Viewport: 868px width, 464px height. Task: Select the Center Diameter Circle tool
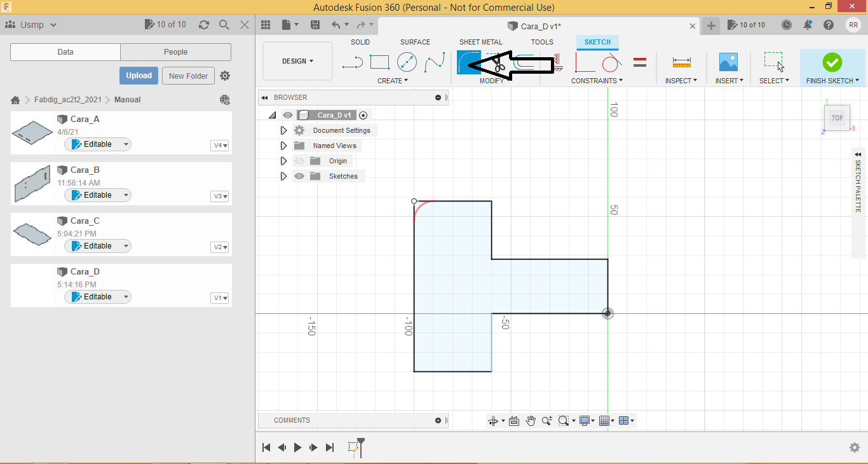click(x=407, y=62)
